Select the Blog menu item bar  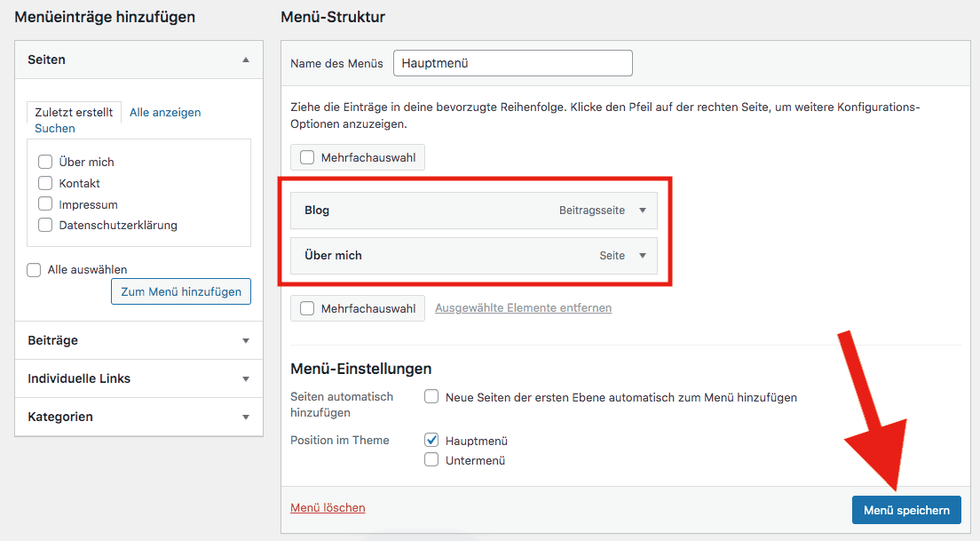point(474,211)
